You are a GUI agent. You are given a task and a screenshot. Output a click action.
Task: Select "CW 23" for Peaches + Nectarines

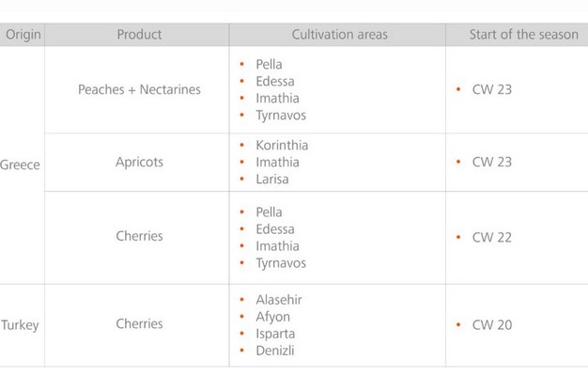pyautogui.click(x=491, y=90)
